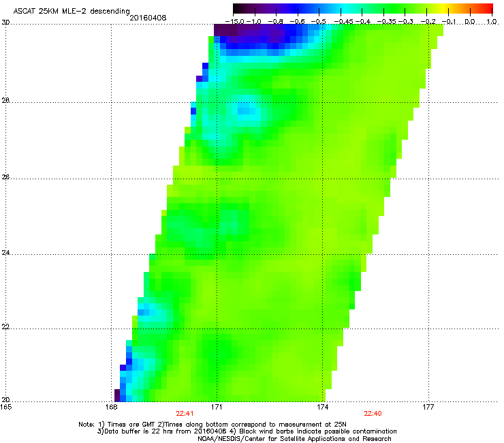Click the black end of the color scale

238,8
